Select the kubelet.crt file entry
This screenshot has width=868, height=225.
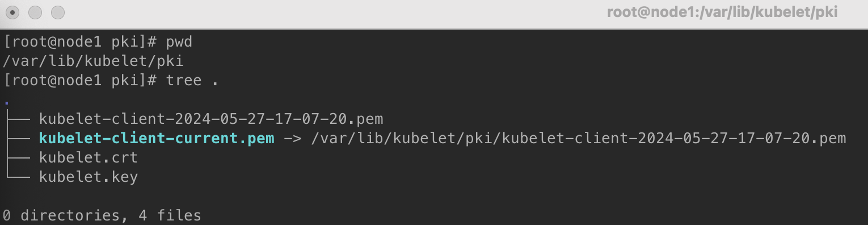(x=89, y=157)
